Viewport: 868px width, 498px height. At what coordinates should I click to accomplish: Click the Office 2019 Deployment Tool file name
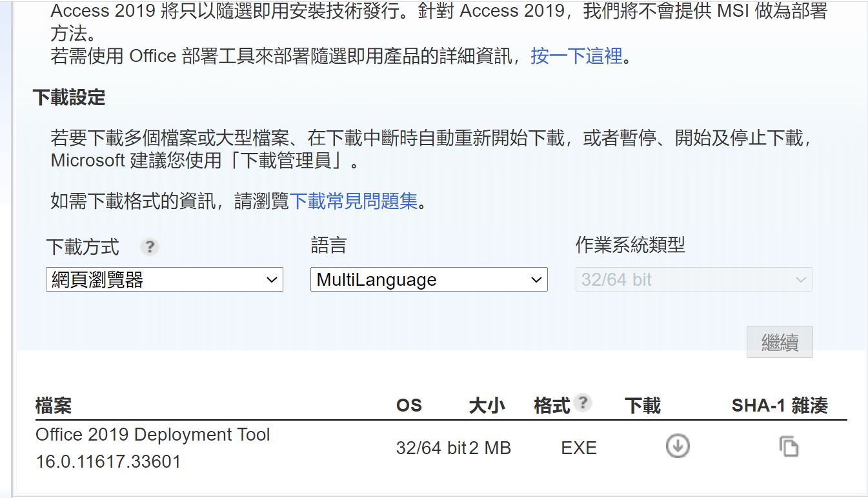click(153, 435)
